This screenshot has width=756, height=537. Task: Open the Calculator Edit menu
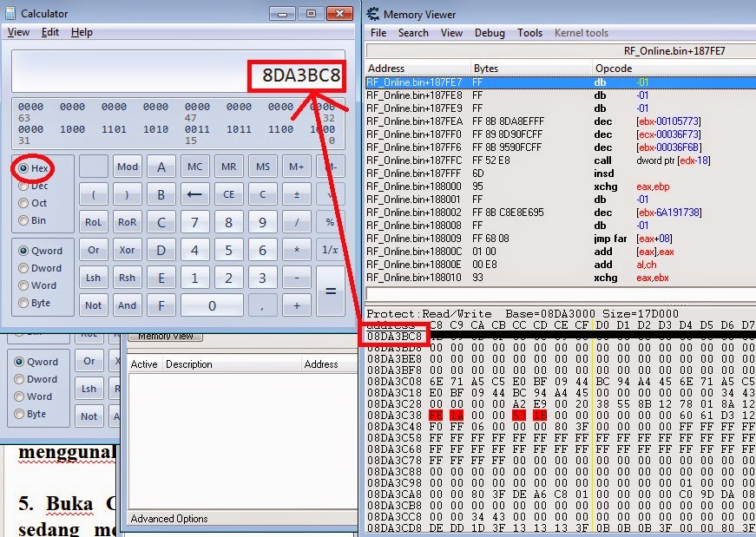click(50, 32)
